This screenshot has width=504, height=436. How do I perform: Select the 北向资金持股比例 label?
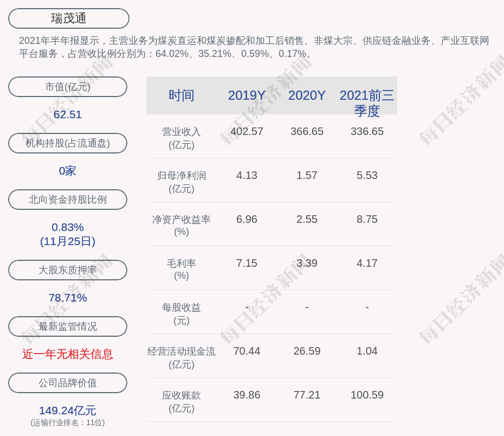68,200
